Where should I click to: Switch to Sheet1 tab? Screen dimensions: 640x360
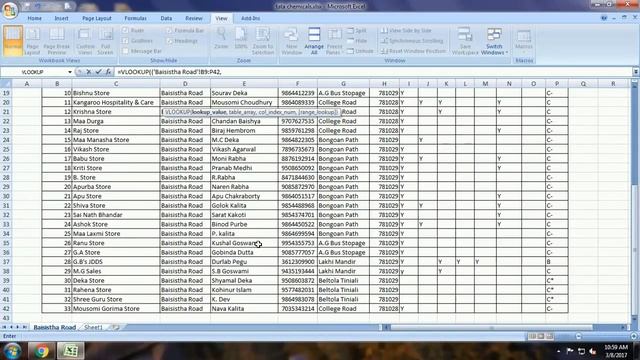tap(93, 327)
